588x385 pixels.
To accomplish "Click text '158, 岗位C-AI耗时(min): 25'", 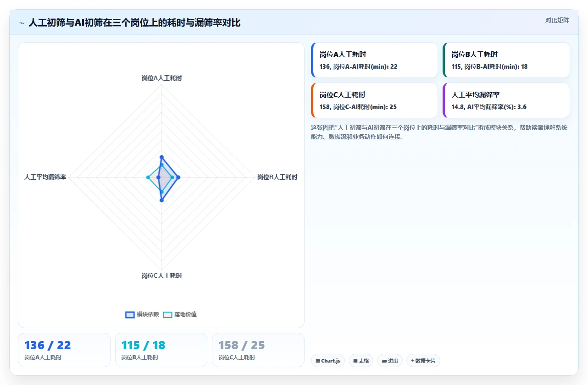I will 358,107.
